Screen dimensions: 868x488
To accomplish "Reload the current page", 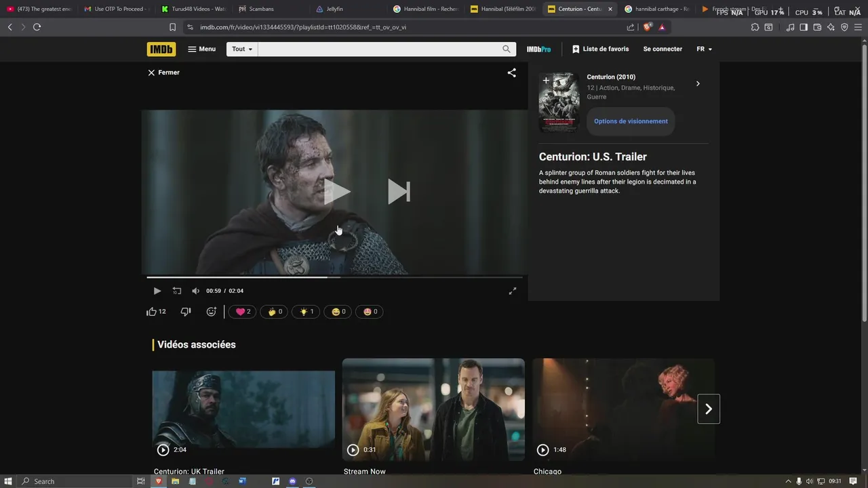I will click(37, 27).
